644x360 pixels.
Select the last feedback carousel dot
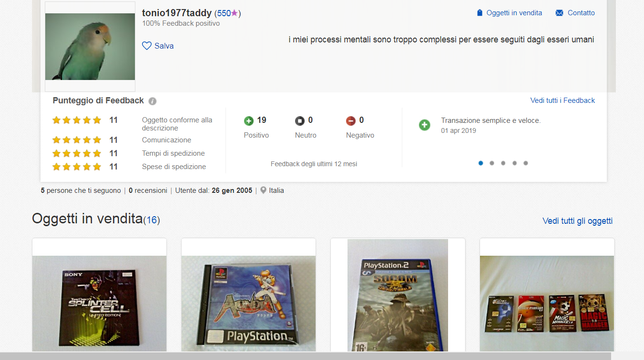coord(526,163)
